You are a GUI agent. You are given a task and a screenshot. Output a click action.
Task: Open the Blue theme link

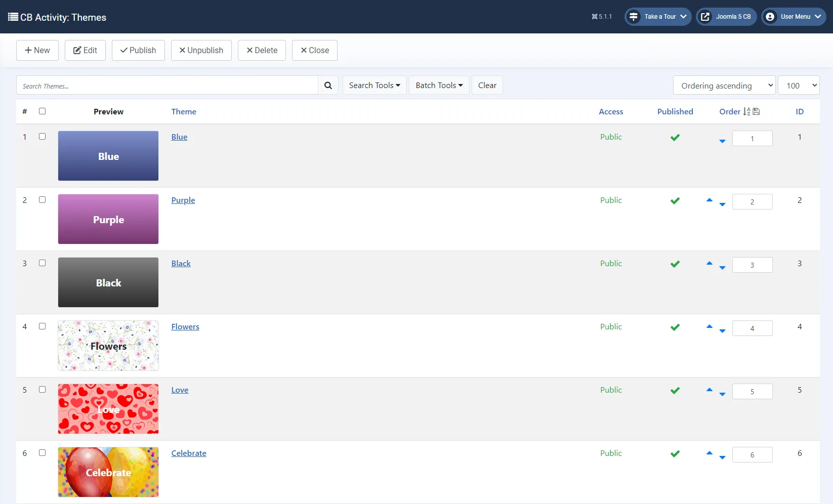pos(179,137)
